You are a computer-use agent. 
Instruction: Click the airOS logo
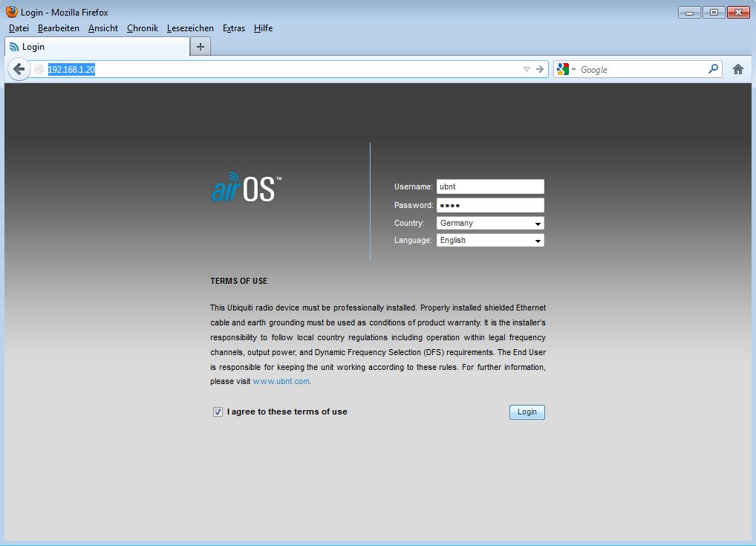[x=246, y=187]
